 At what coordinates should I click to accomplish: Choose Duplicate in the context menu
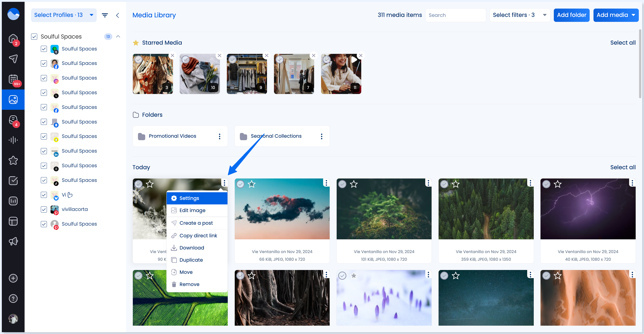pos(197,260)
